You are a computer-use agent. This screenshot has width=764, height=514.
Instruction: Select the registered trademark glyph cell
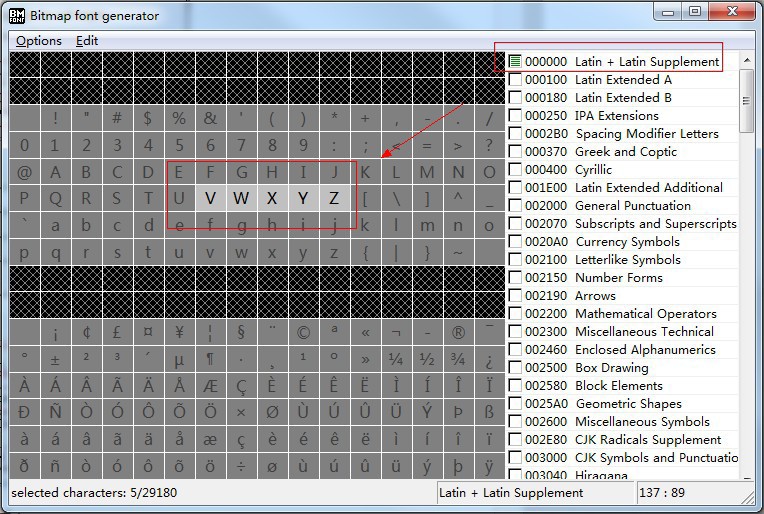click(458, 333)
